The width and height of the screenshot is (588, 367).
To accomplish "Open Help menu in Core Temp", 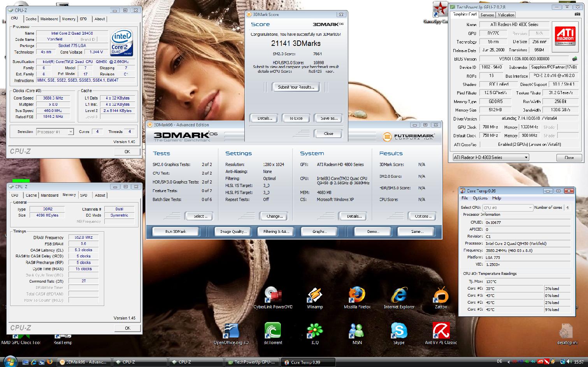I will click(497, 198).
